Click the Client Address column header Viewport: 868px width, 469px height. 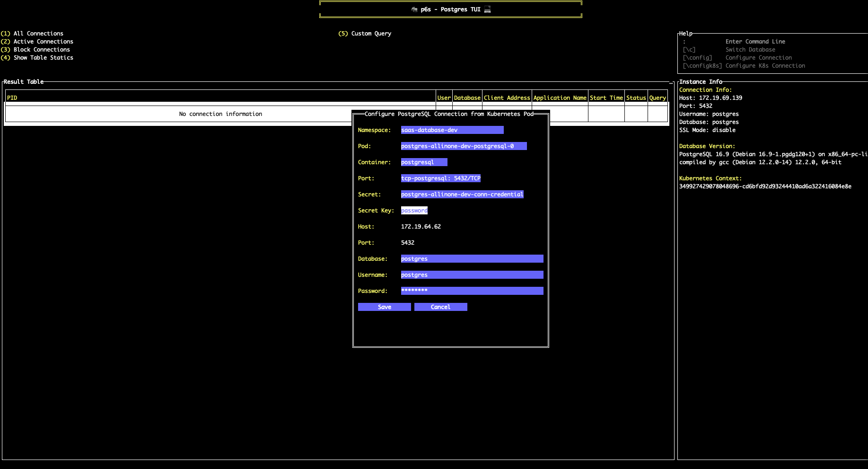point(507,98)
